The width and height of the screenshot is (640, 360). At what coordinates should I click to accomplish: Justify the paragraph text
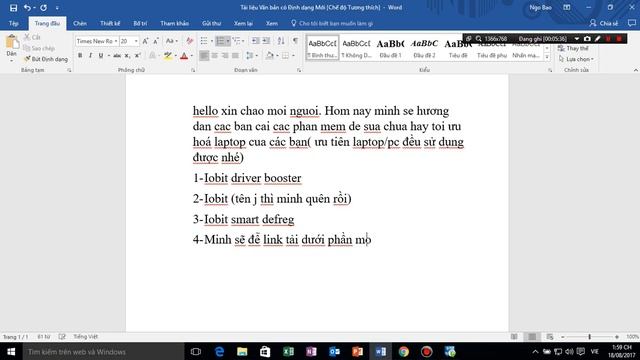235,56
